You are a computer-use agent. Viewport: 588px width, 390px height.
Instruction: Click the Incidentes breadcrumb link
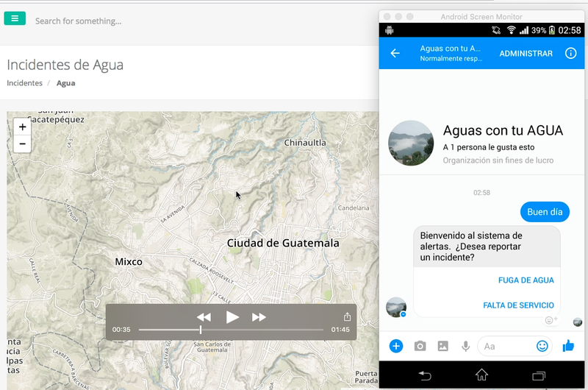[25, 83]
